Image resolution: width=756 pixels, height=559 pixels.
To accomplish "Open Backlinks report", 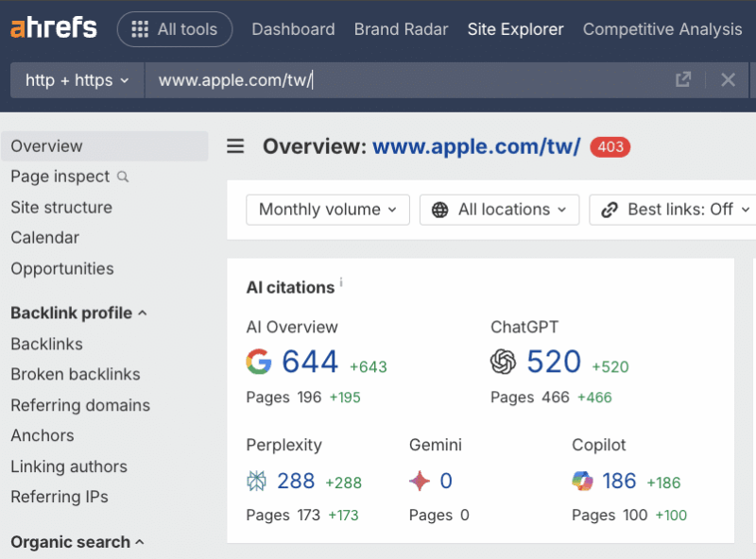I will tap(46, 344).
